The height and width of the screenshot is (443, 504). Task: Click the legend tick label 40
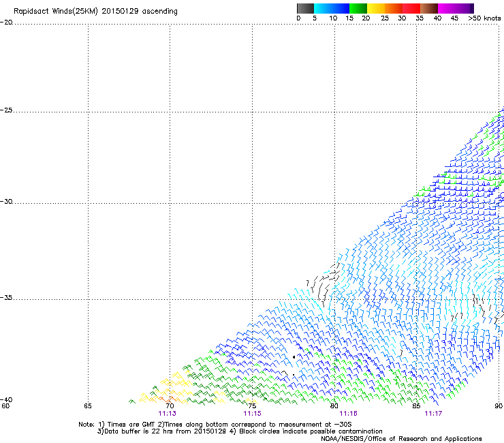437,18
